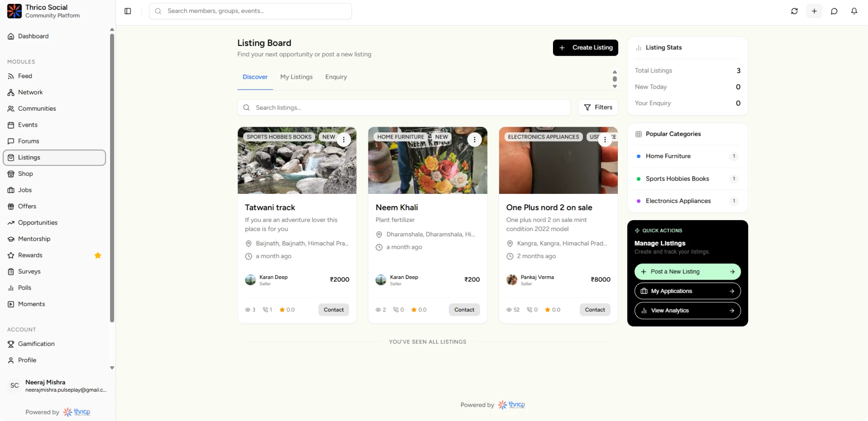
Task: Open Polls in sidebar
Action: [x=54, y=288]
